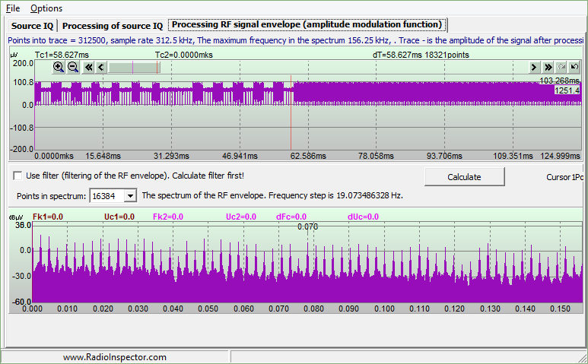Click the zoom out magnifier icon
The width and height of the screenshot is (588, 364).
coord(73,67)
